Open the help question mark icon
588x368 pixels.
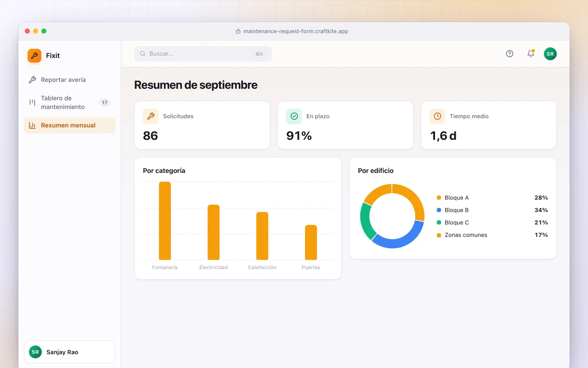coord(509,54)
